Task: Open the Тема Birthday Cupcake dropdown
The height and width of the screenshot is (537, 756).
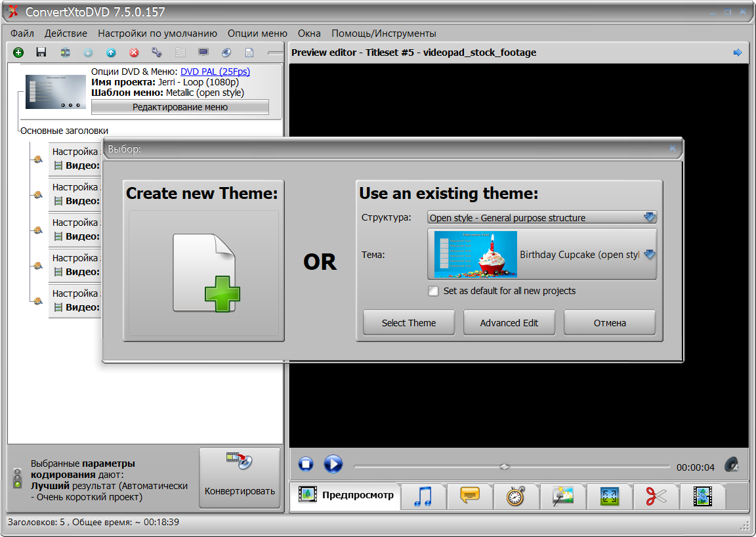Action: coord(542,254)
